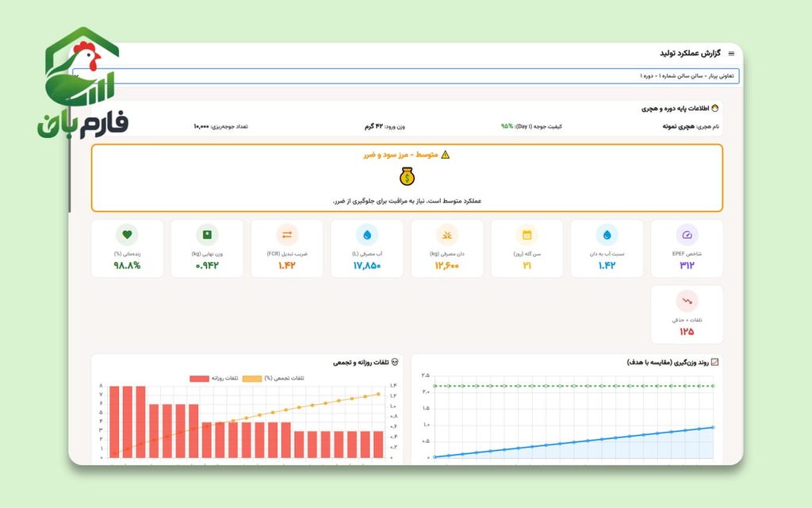Click the chick icon beside اطلاعات پایه دوره و هچری
Viewport: 812px width, 508px height.
715,108
